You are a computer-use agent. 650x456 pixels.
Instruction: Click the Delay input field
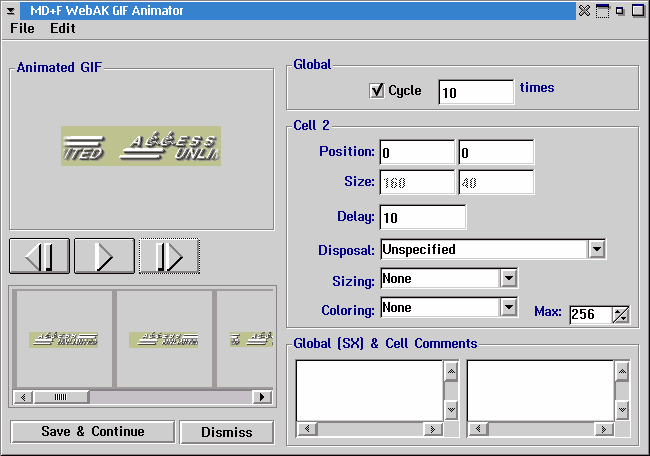(423, 217)
